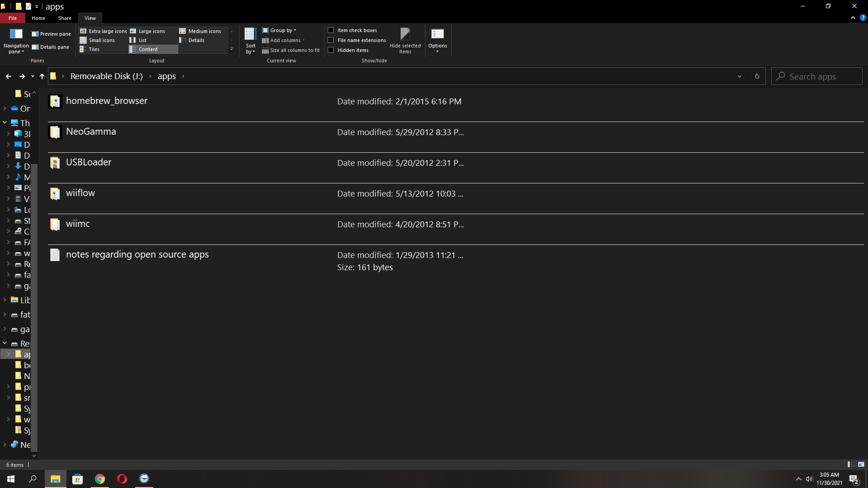868x488 pixels.
Task: Select the homebrew_browser folder
Action: [x=456, y=106]
